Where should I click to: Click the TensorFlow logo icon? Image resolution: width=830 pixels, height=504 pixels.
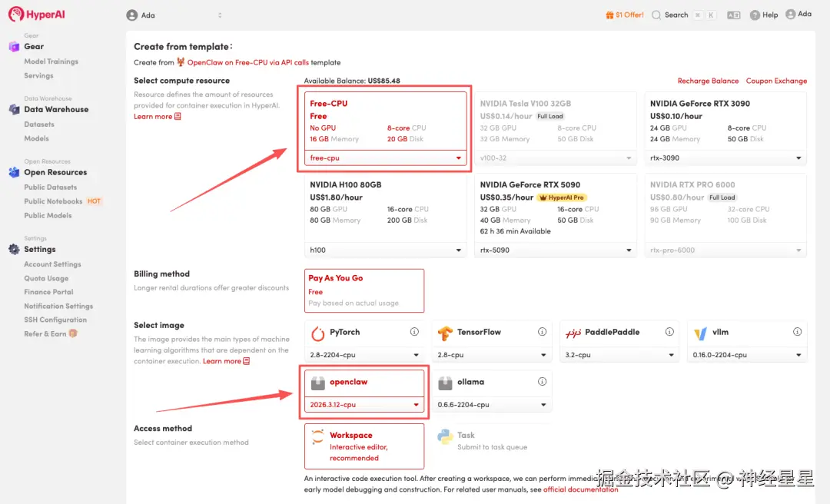click(445, 333)
